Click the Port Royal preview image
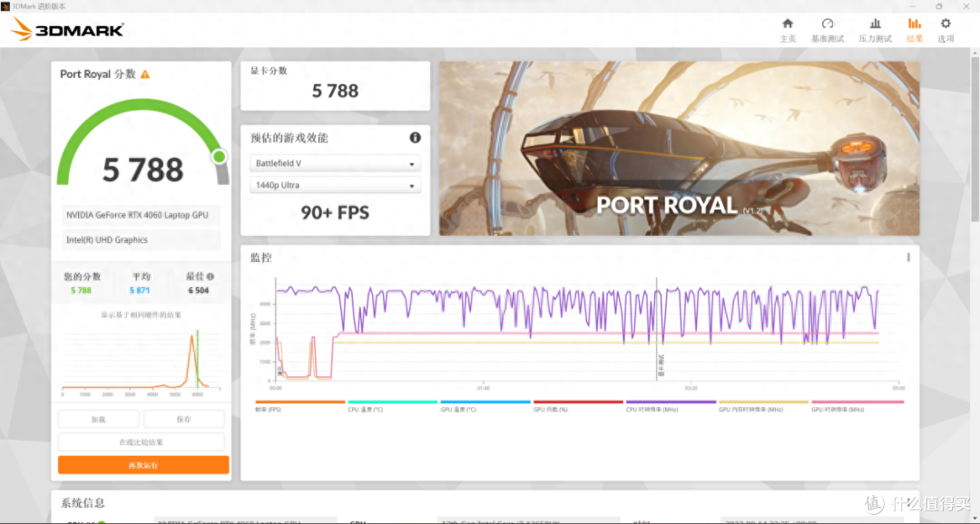980x524 pixels. pyautogui.click(x=679, y=148)
